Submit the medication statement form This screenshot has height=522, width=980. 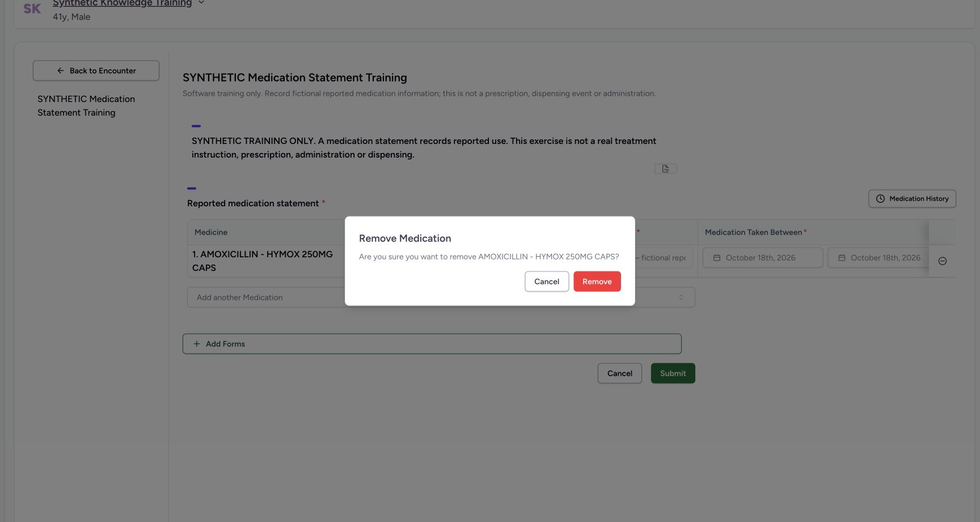click(673, 374)
